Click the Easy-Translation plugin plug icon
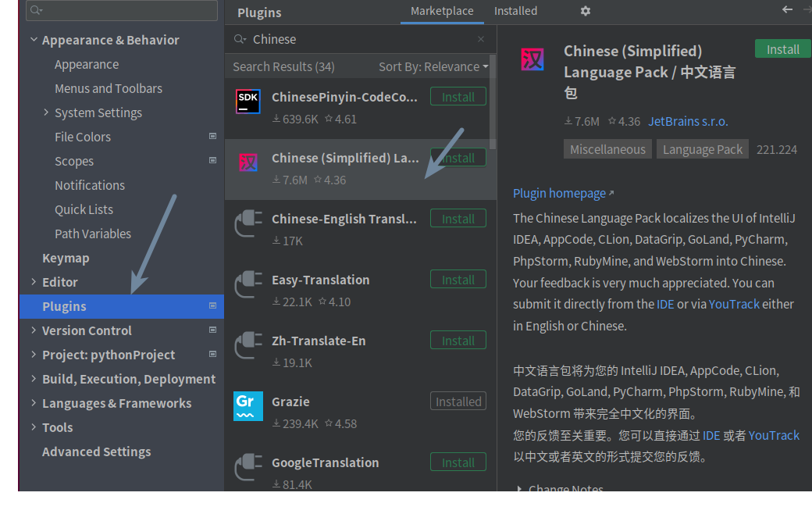 [x=248, y=284]
